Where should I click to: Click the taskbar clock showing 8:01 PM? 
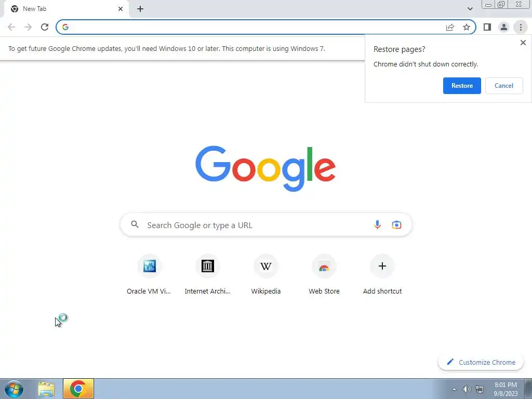(506, 389)
